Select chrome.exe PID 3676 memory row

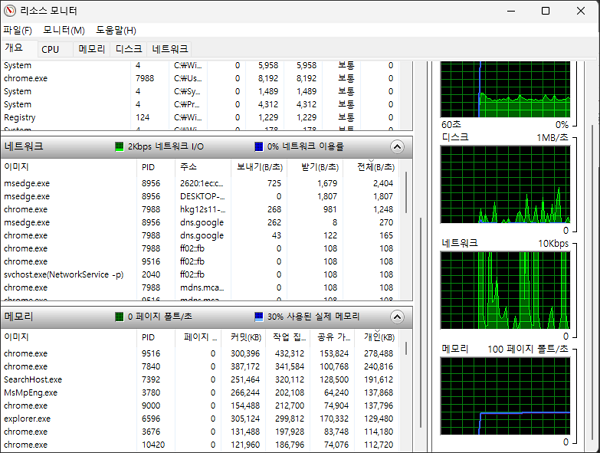tap(201, 432)
